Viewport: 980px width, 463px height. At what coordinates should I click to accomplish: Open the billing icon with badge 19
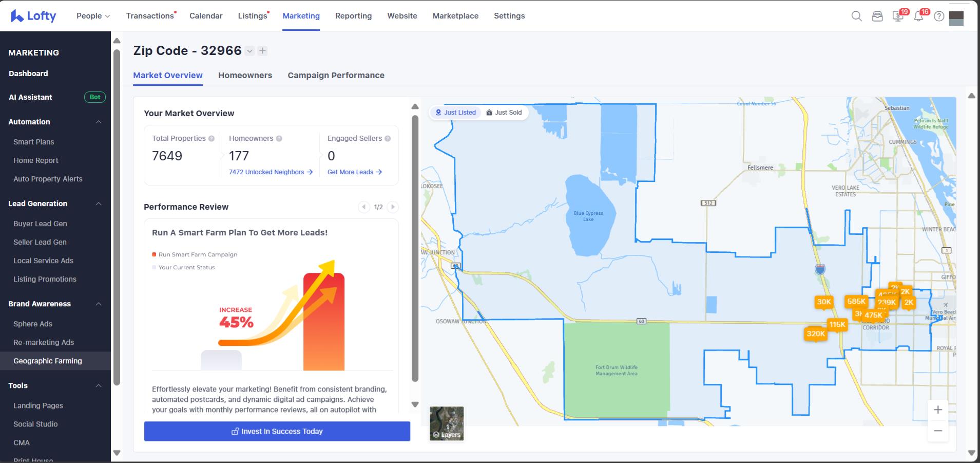coord(898,16)
